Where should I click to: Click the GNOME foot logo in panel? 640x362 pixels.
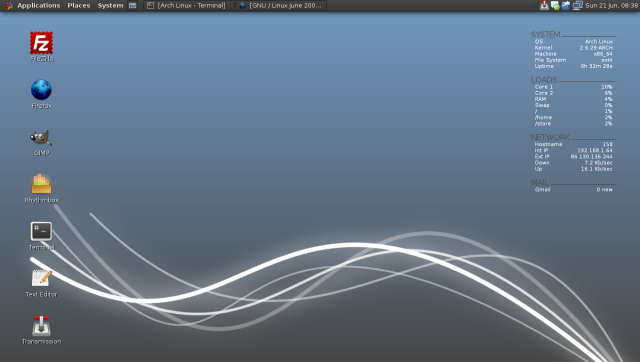9,5
